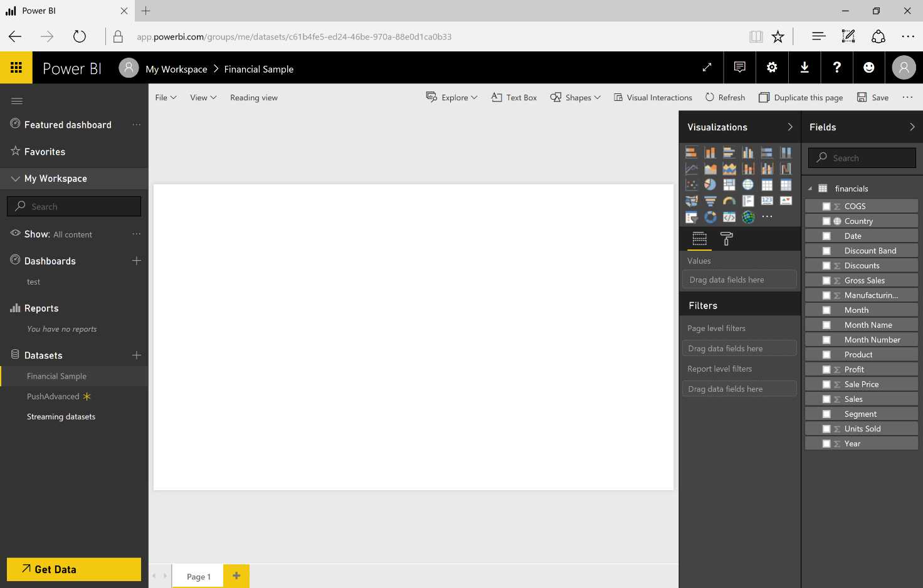Enable the Units Sold field
The width and height of the screenshot is (923, 588).
pos(826,428)
